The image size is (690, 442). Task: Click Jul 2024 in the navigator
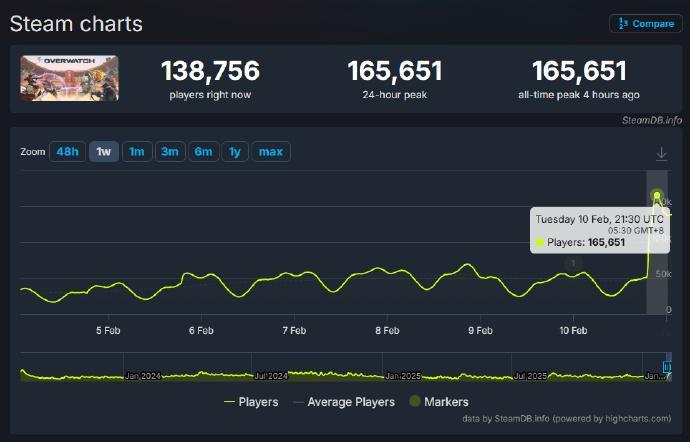coord(271,376)
